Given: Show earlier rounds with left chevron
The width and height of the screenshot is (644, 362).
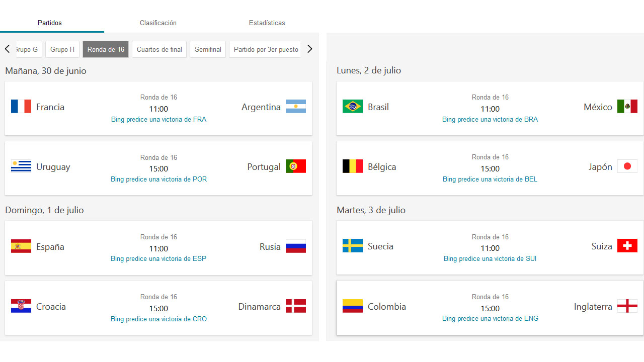Looking at the screenshot, I should 7,49.
